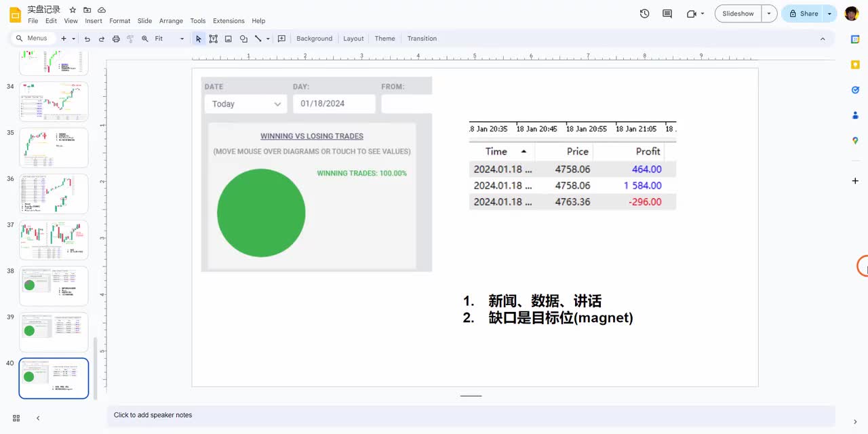Viewport: 868px width, 434px height.
Task: Open the Format menu
Action: [120, 21]
